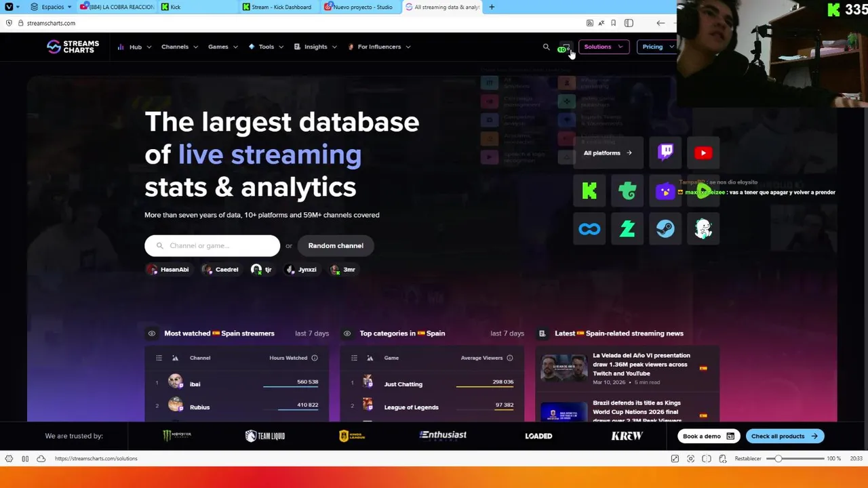Open the YouTube platform icon
Image resolution: width=868 pixels, height=488 pixels.
point(703,152)
